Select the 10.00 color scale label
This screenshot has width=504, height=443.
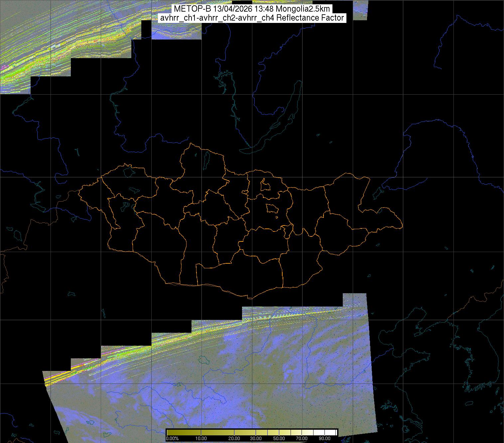tap(201, 438)
